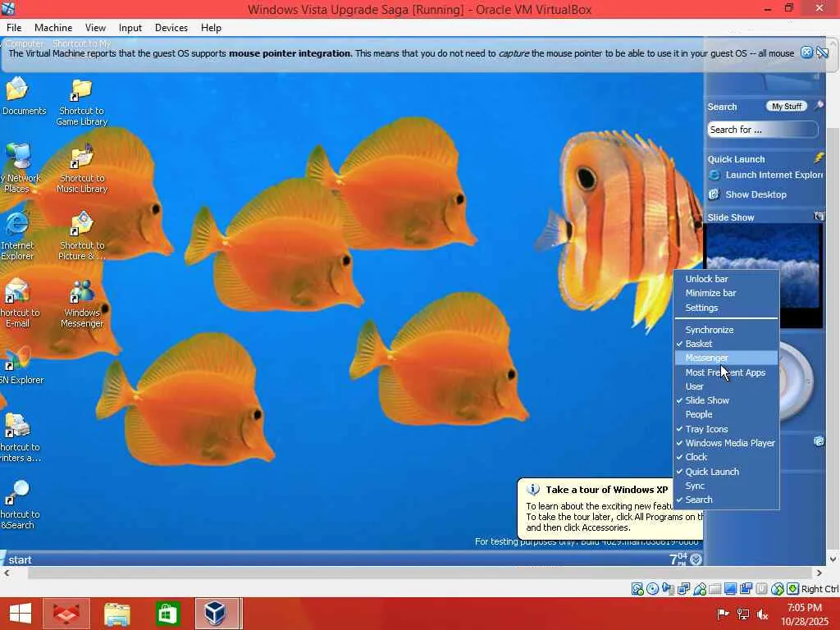Viewport: 840px width, 630px height.
Task: Click the VirtualBox network adapters indicator icon
Action: click(x=683, y=589)
